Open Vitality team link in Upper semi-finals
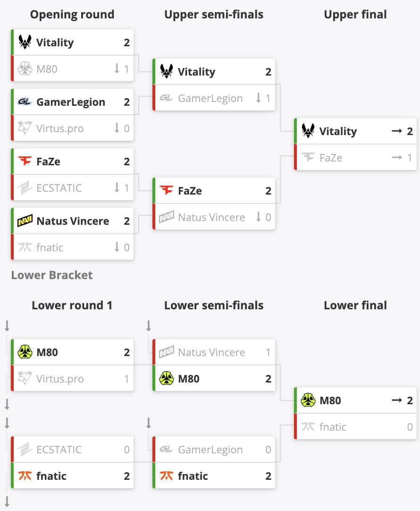Screen dimensions: 420x511 pyautogui.click(x=196, y=72)
